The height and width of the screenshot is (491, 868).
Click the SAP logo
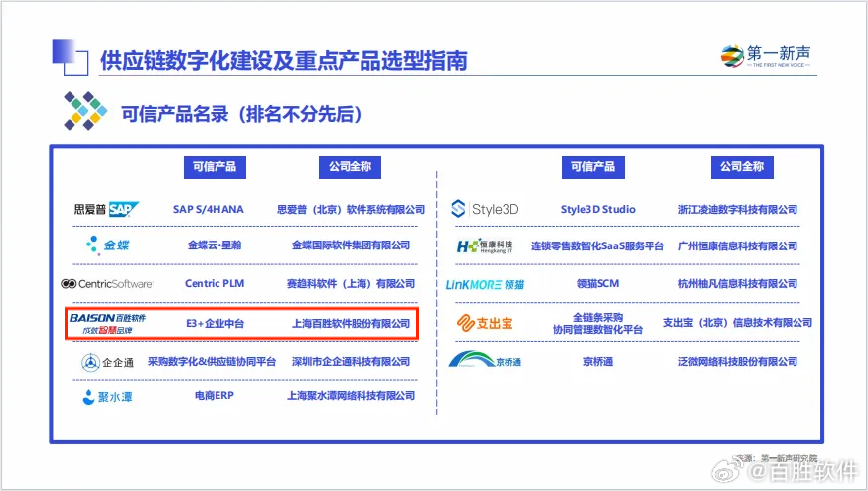coord(106,209)
